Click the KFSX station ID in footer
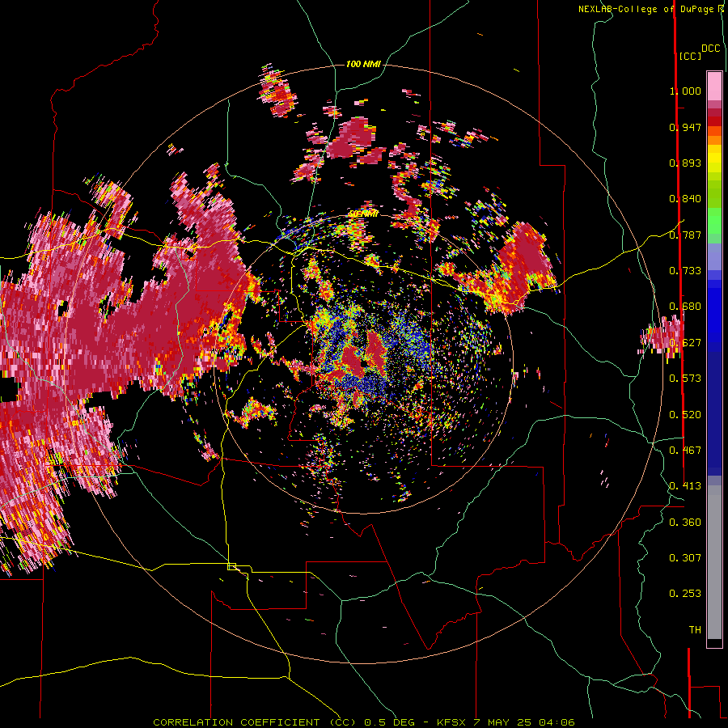Image resolution: width=728 pixels, height=728 pixels. click(x=453, y=722)
